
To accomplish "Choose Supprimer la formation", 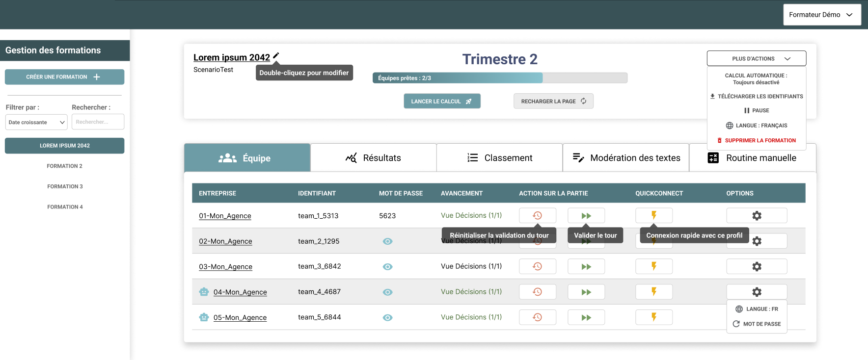I will click(756, 140).
